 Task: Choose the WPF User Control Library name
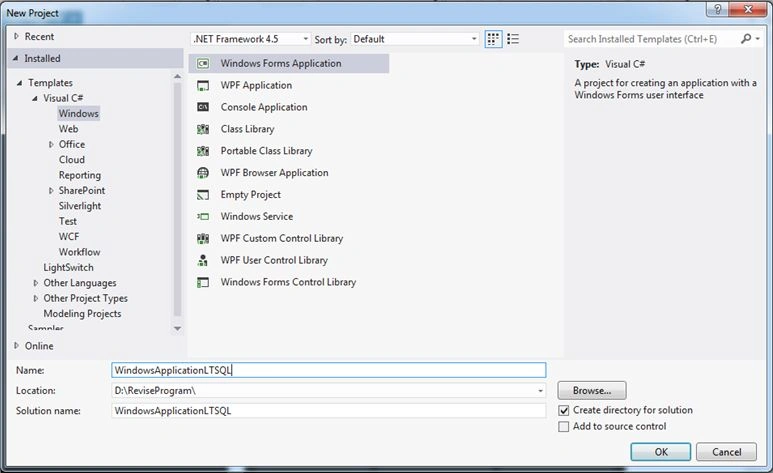(274, 260)
